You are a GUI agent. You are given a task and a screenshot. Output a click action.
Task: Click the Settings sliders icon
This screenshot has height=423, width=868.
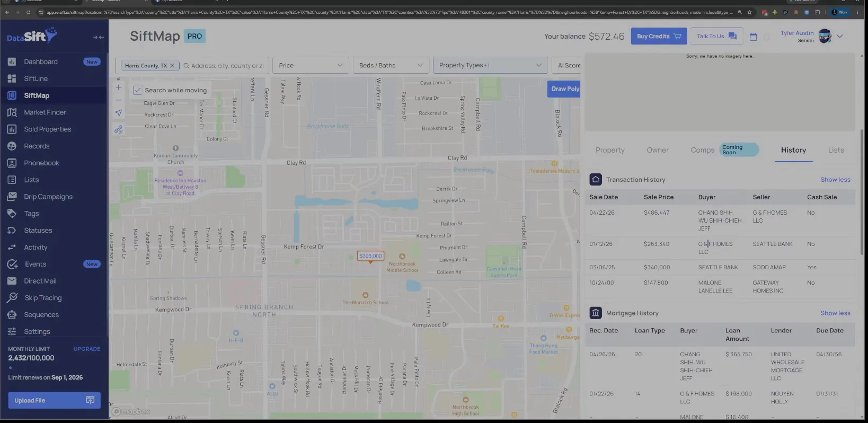pos(12,332)
